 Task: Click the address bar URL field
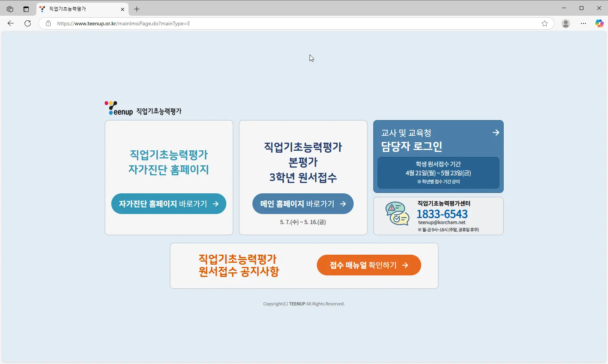point(295,23)
